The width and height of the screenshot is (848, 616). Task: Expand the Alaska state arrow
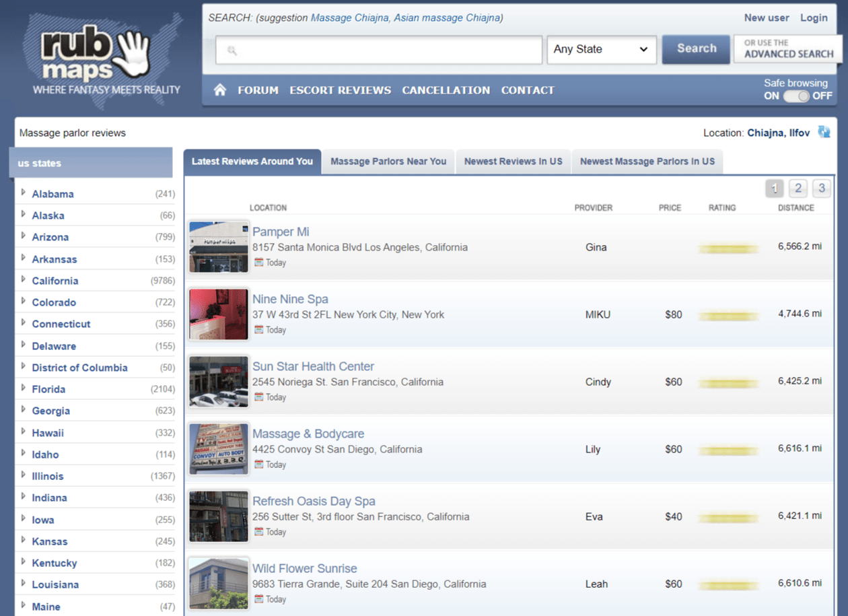[24, 215]
